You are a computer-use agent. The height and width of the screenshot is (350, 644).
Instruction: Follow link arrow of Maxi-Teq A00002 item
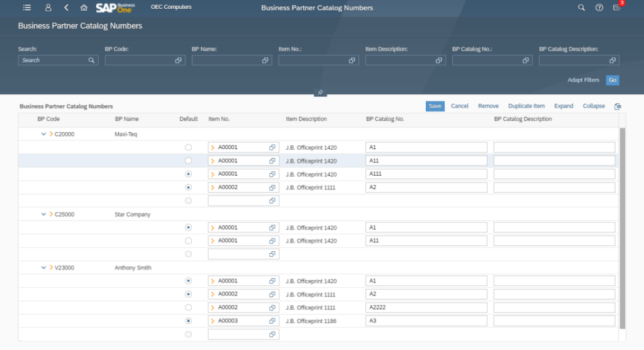click(x=213, y=188)
